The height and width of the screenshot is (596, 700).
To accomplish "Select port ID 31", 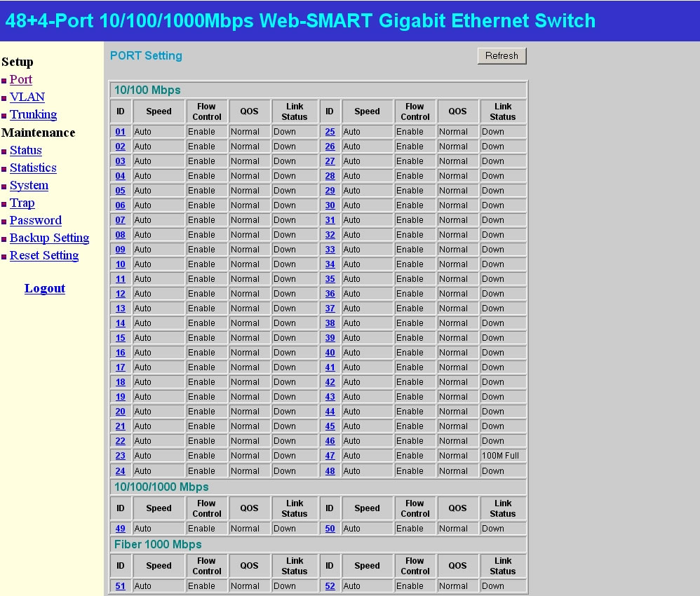I will 330,220.
